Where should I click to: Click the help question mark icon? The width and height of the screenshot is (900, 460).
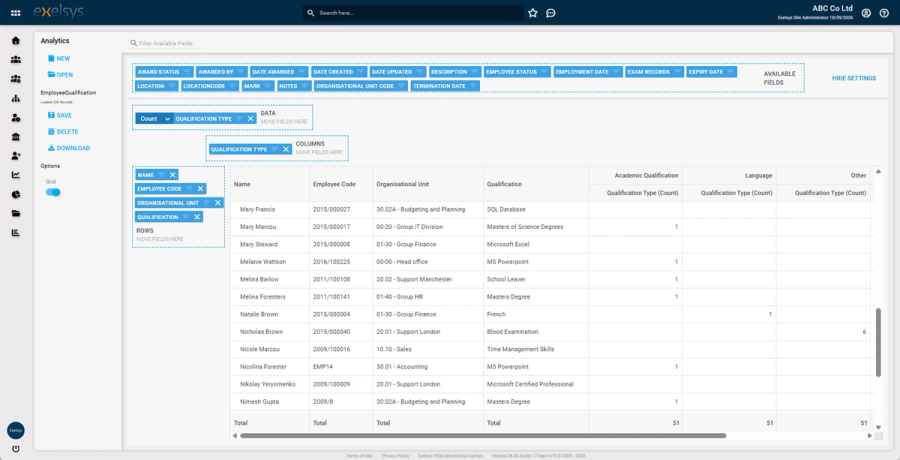point(884,13)
